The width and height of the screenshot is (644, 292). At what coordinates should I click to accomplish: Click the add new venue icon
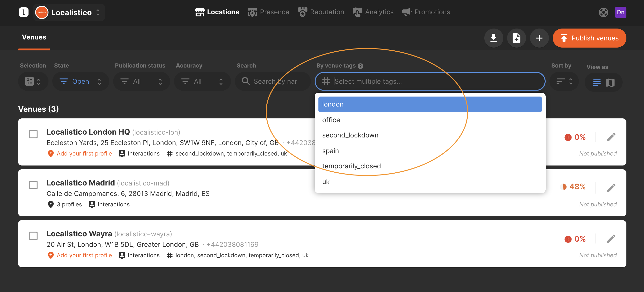pos(539,38)
